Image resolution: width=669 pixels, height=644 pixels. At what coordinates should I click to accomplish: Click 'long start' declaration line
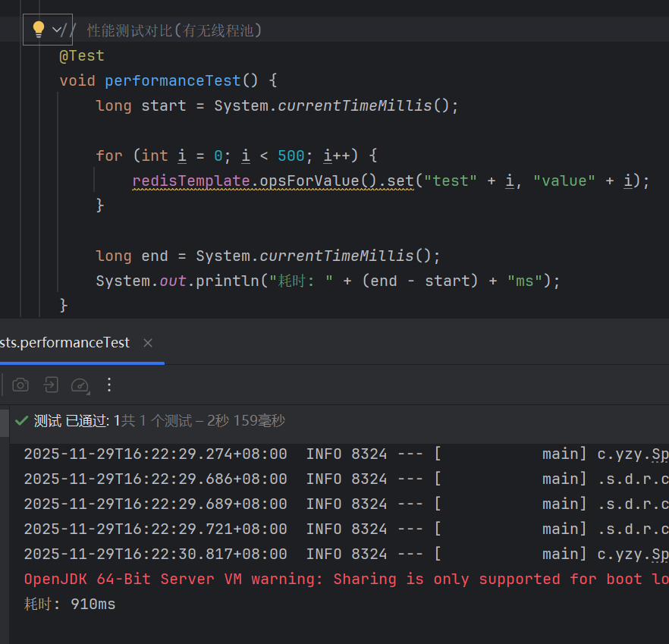278,106
